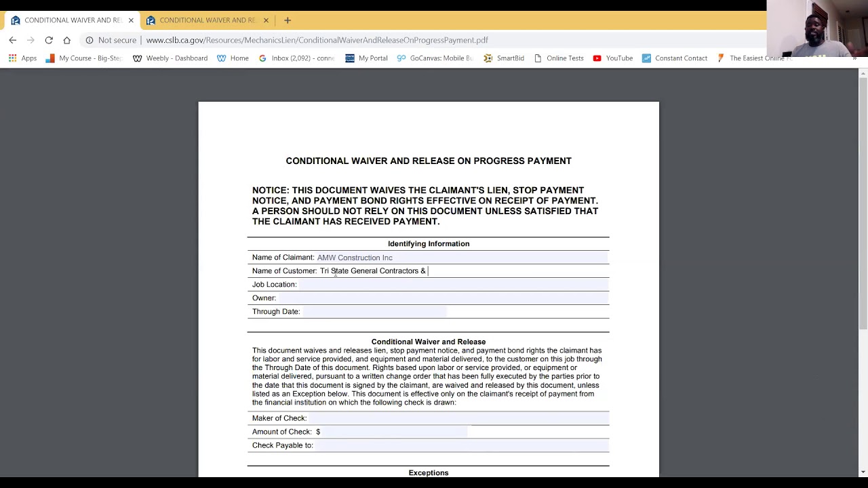This screenshot has height=488, width=868.
Task: Click the Through Date field
Action: tap(374, 312)
